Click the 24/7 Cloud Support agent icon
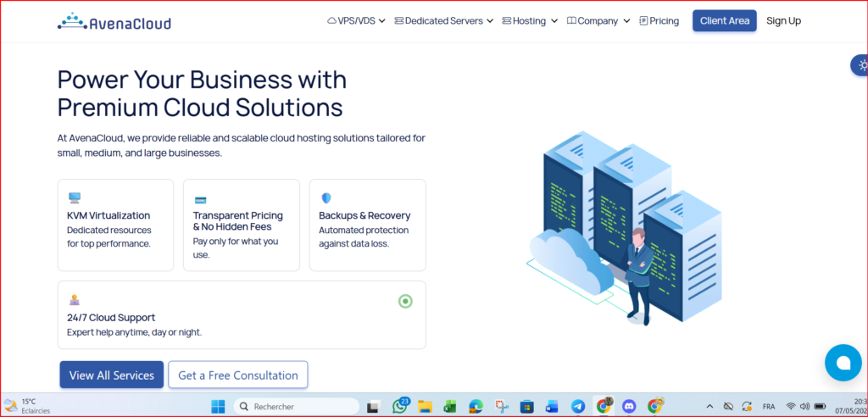Image resolution: width=868 pixels, height=417 pixels. [75, 300]
